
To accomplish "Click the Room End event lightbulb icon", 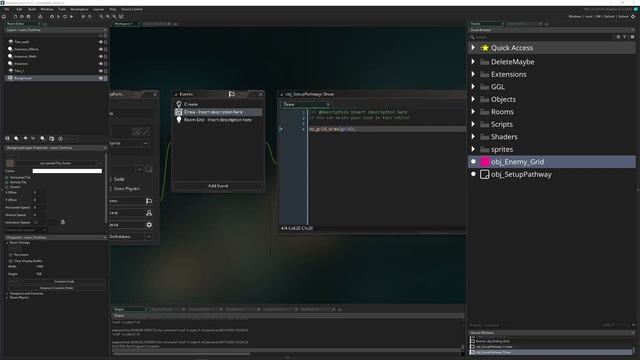I will 179,120.
